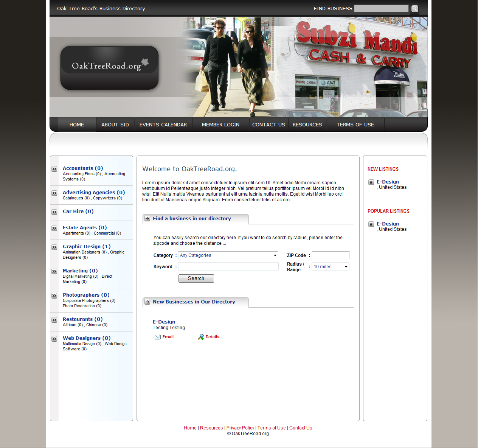478x448 pixels.
Task: Click the OakTreeRoad.org logo banner
Action: pos(109,68)
